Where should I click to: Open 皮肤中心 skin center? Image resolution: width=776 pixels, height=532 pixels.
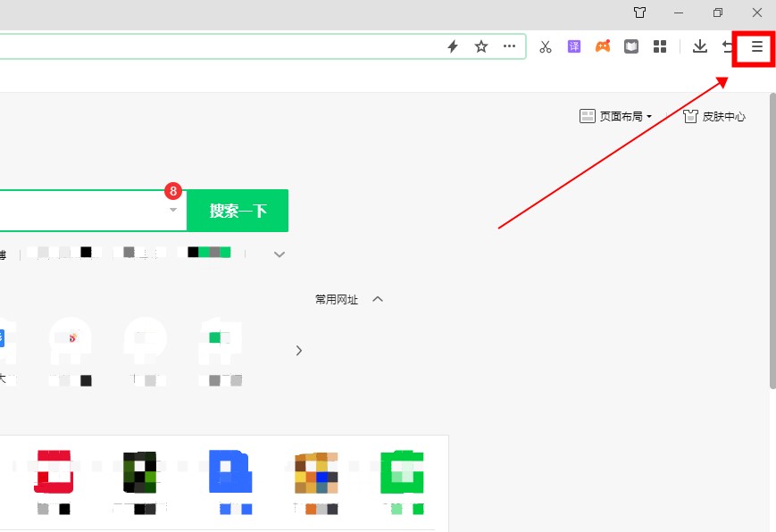point(714,116)
